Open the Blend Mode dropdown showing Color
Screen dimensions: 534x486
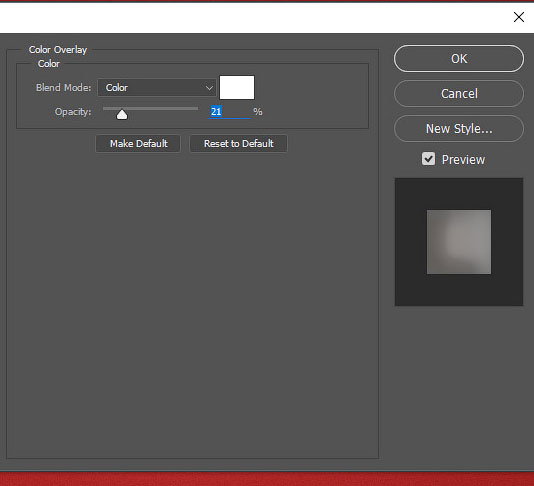[157, 88]
